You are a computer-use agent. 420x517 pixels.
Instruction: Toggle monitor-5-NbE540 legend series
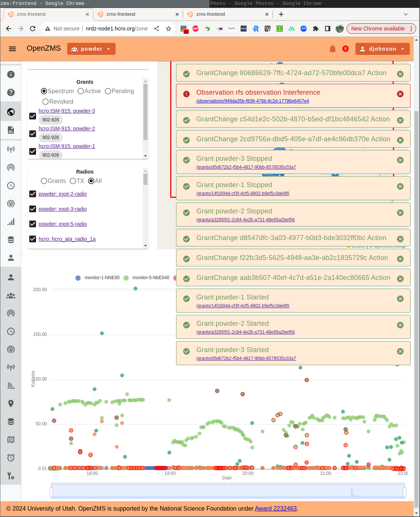tap(146, 278)
